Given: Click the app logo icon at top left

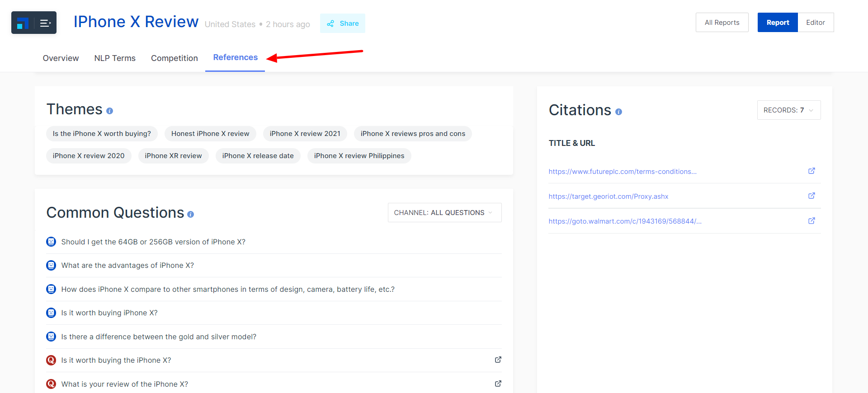Looking at the screenshot, I should coord(23,23).
